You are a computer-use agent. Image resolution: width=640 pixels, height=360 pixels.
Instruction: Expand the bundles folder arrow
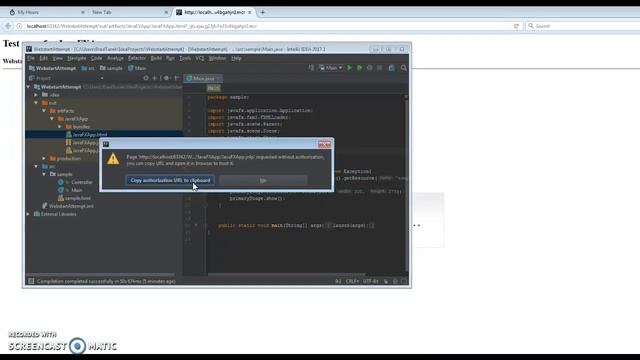coord(60,127)
